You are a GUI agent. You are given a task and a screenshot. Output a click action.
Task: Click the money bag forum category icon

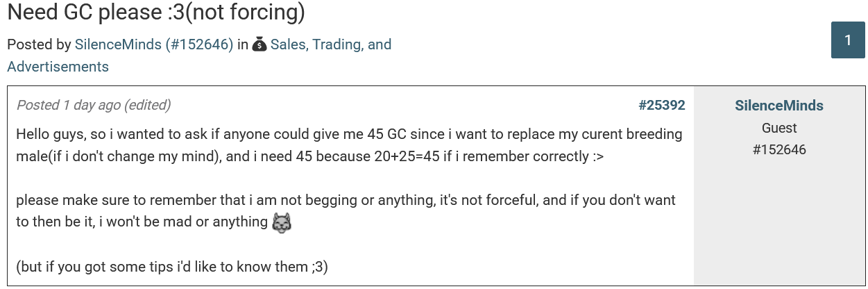tap(259, 45)
